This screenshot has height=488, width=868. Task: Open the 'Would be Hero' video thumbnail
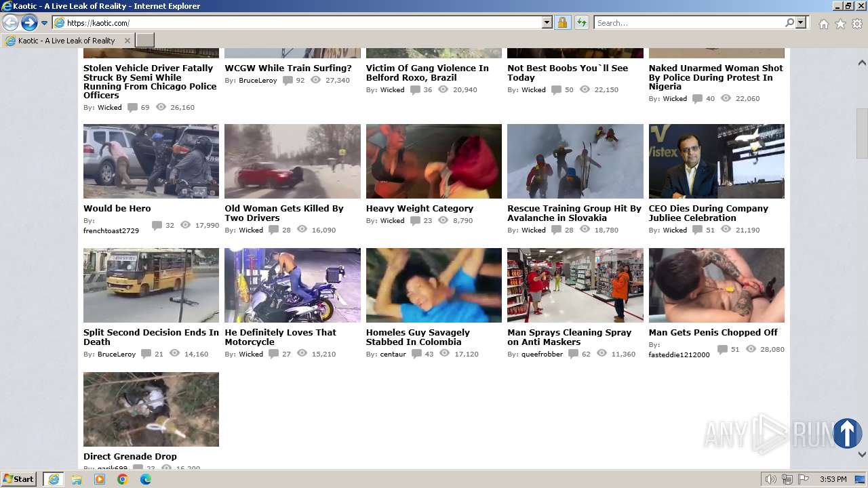(x=151, y=161)
